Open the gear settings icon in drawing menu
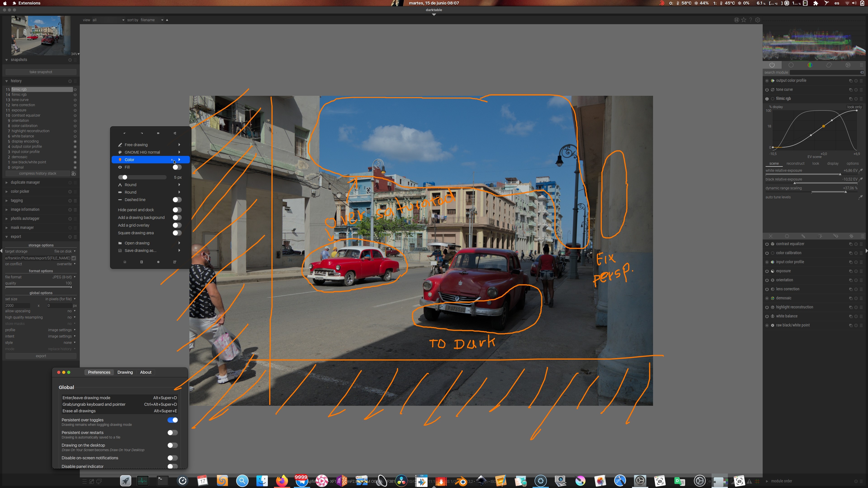The width and height of the screenshot is (868, 488). click(x=158, y=262)
